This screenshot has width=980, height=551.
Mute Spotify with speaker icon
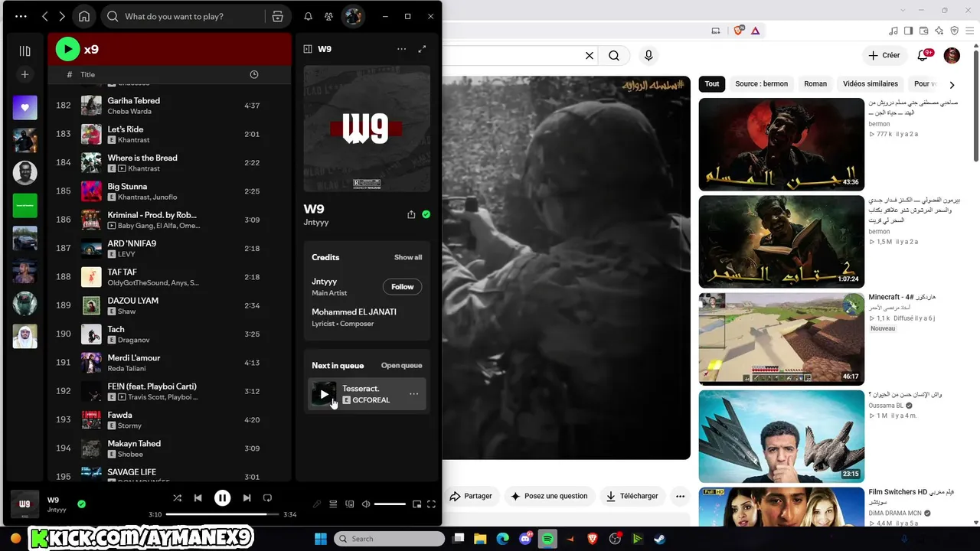point(366,504)
